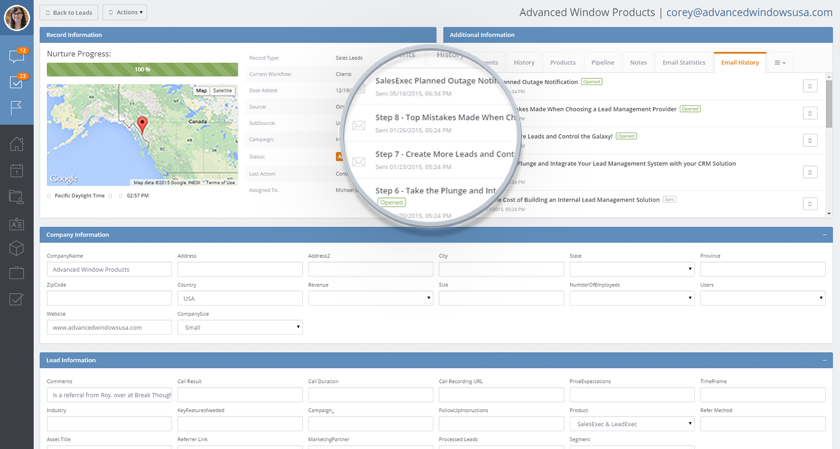Click the Company Address input field
The image size is (840, 449).
point(240,269)
